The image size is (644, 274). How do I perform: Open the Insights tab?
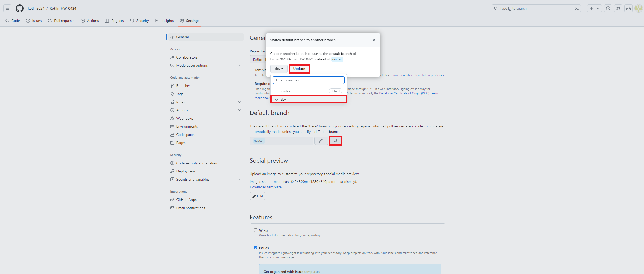(165, 21)
